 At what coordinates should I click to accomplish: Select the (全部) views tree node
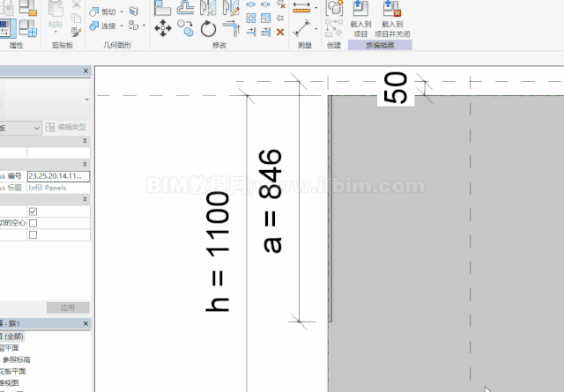point(13,337)
